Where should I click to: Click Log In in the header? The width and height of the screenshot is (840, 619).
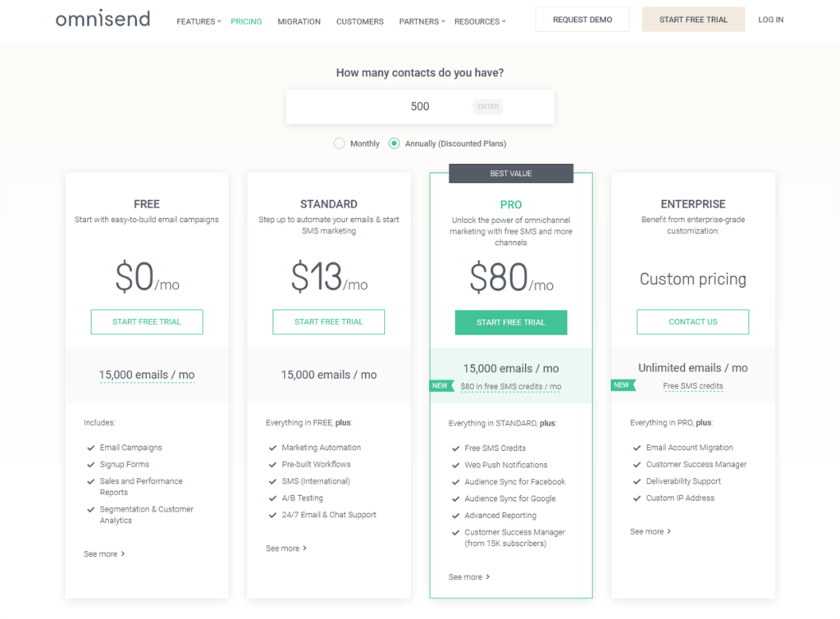770,20
